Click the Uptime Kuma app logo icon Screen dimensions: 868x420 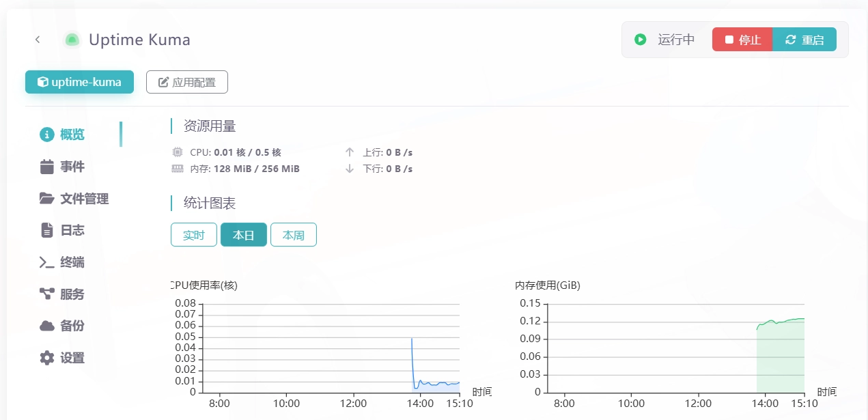click(72, 40)
